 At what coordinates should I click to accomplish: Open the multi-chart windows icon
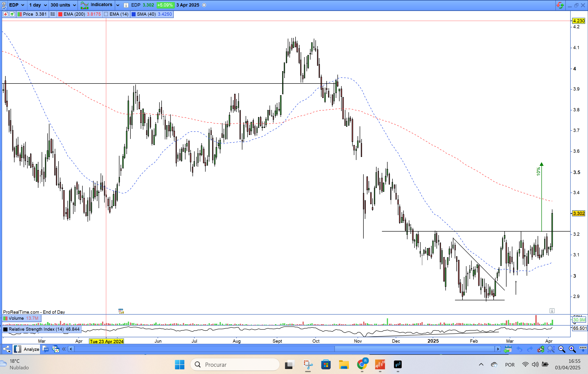click(x=56, y=349)
